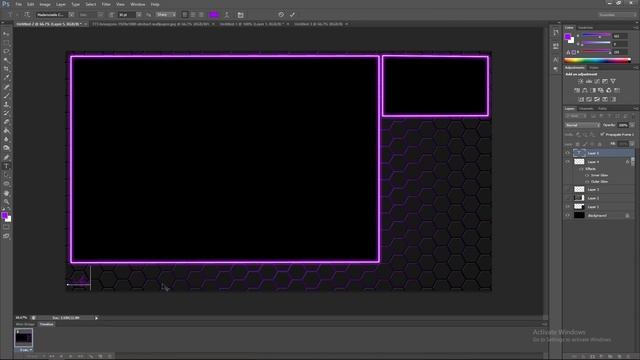Select the Rectangular Marquee tool
Screen dimensions: 640x360
(6, 42)
